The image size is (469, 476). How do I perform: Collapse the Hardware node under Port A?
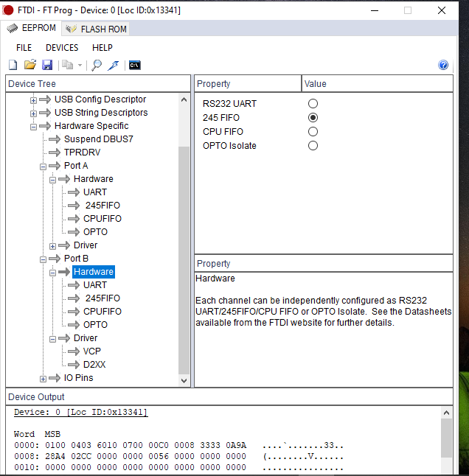[53, 180]
